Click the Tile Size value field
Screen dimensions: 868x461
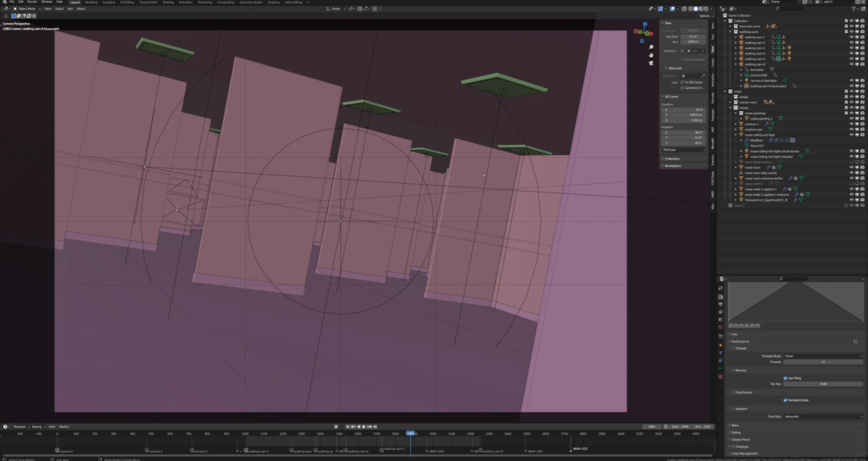[823, 384]
